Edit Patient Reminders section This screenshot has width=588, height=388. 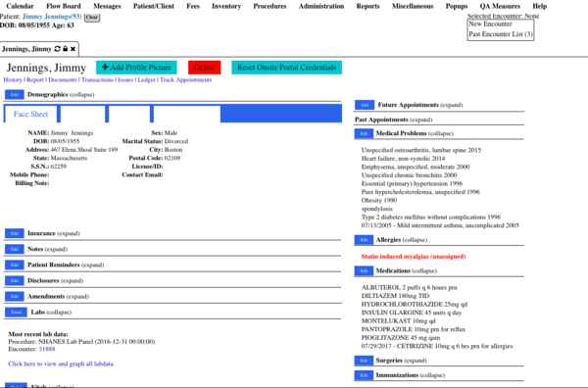click(15, 265)
